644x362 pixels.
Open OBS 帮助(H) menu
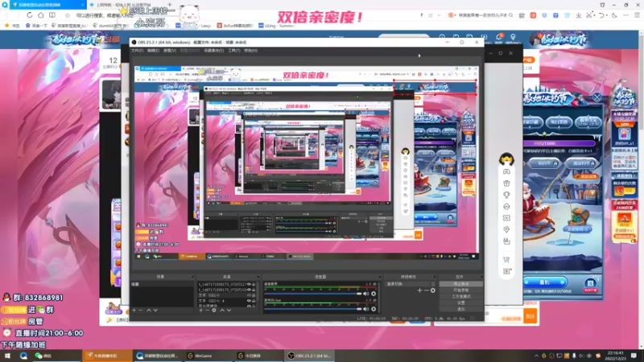tap(250, 51)
